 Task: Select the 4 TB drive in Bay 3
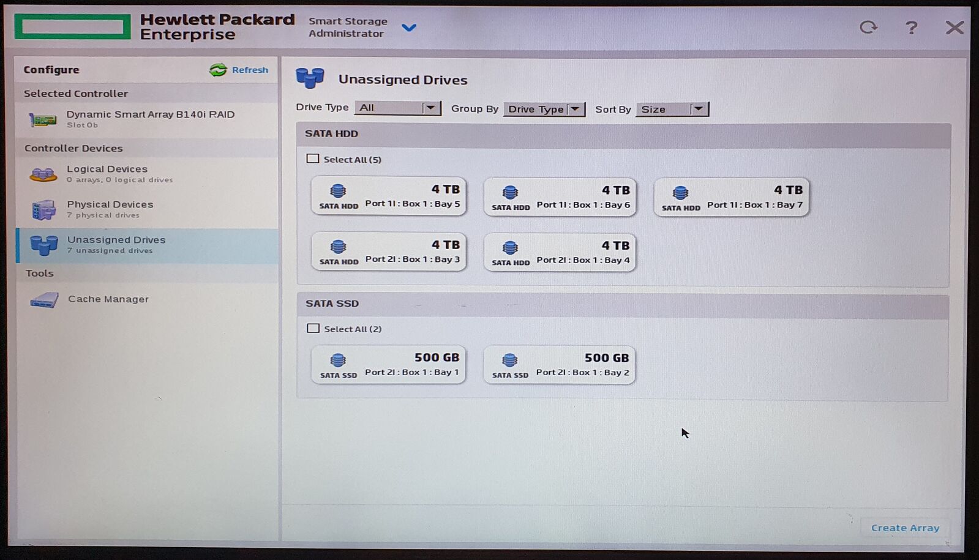389,251
